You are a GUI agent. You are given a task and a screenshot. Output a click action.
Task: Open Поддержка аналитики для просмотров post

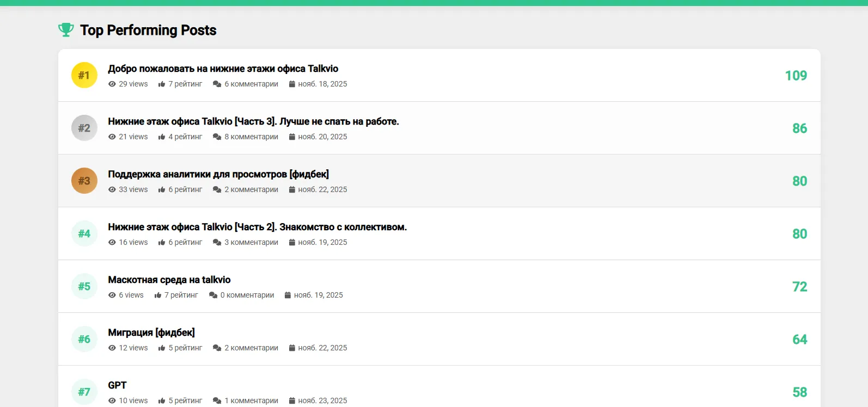click(x=218, y=174)
